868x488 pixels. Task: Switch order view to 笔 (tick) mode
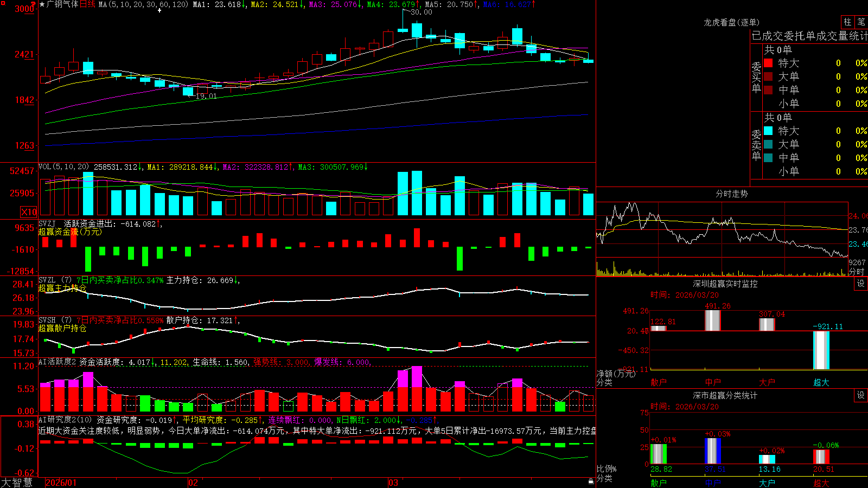pos(861,22)
